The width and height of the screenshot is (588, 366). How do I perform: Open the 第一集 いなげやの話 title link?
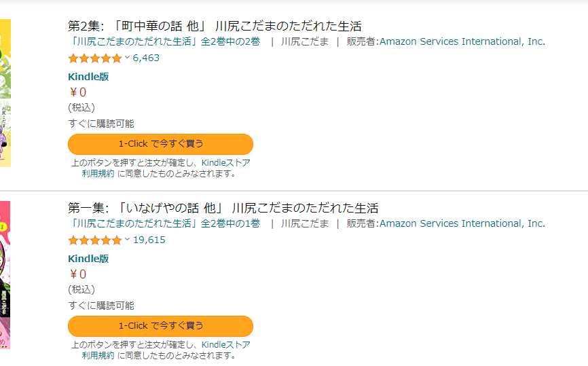[224, 208]
